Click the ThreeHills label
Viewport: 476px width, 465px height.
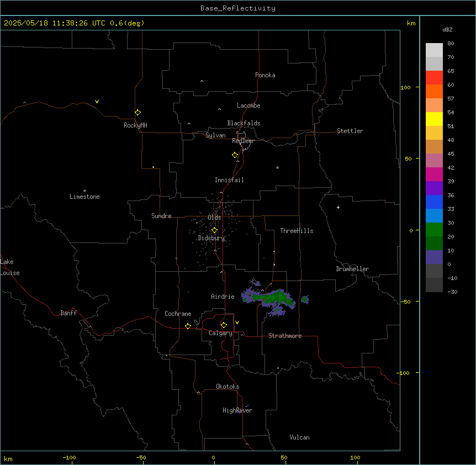297,231
